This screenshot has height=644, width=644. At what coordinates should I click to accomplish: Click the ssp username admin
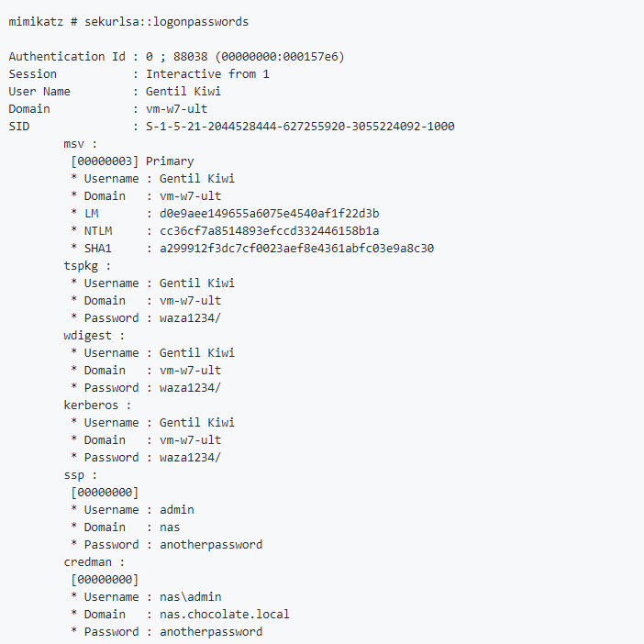point(177,510)
